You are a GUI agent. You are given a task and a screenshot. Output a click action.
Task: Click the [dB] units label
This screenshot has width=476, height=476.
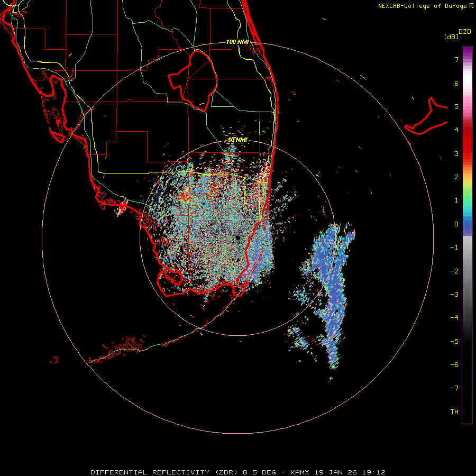pyautogui.click(x=451, y=36)
